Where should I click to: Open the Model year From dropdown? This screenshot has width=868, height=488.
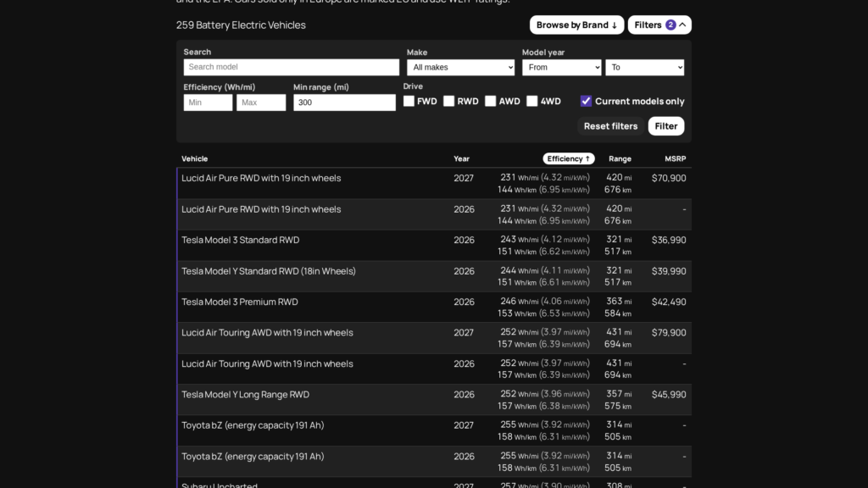click(x=561, y=68)
